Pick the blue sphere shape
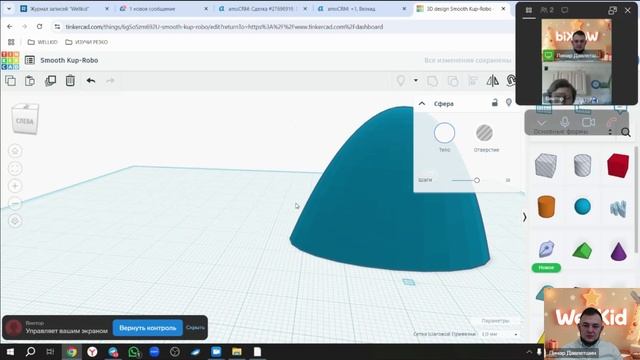 point(582,207)
